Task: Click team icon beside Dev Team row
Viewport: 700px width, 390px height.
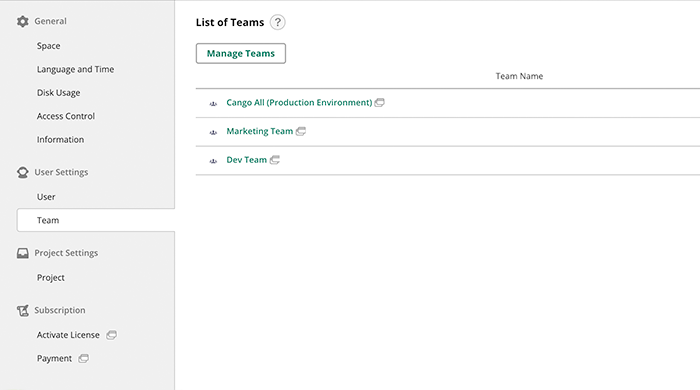Action: [213, 161]
